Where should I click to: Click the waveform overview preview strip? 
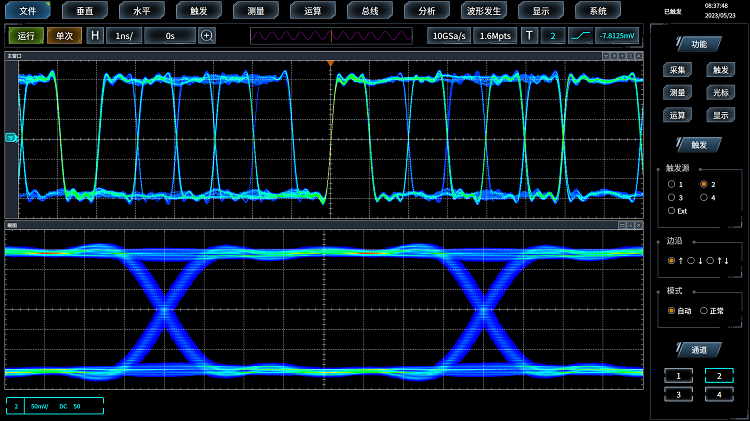[x=330, y=36]
